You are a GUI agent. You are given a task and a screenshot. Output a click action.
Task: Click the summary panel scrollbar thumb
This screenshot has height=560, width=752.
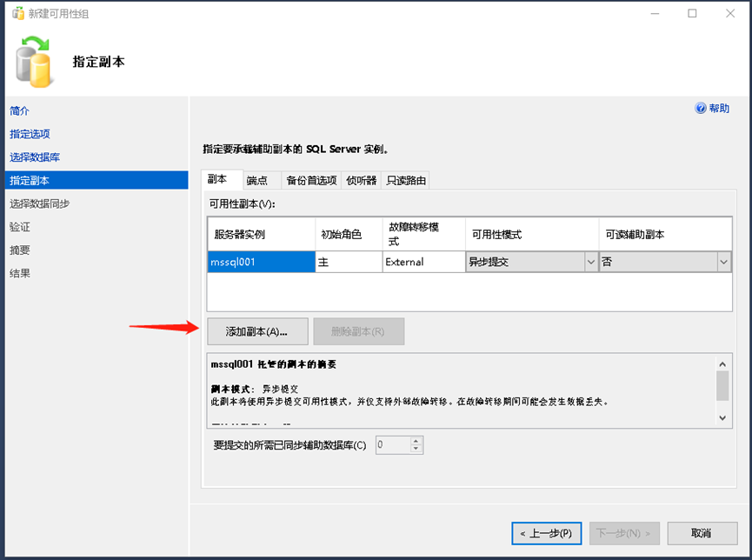click(722, 386)
